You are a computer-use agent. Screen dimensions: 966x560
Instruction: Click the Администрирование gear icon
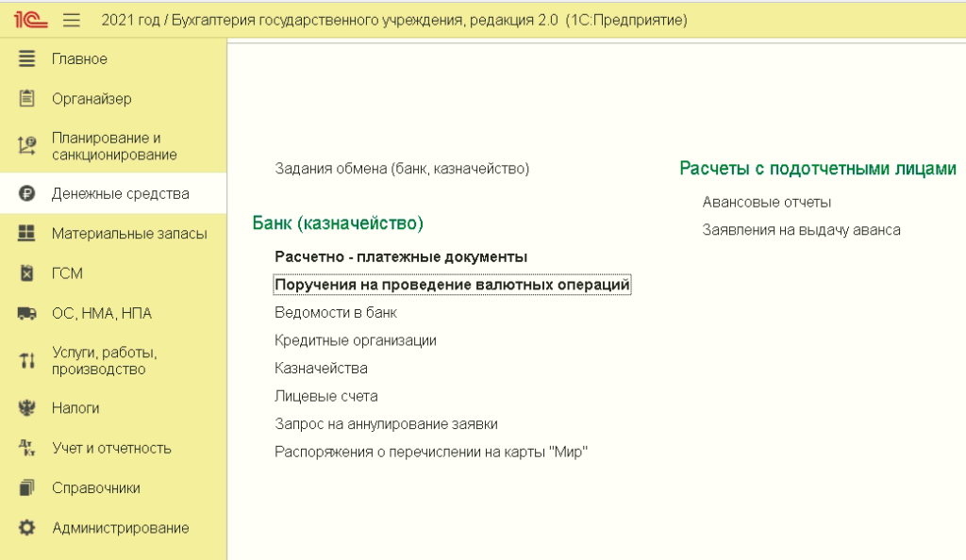pos(27,528)
